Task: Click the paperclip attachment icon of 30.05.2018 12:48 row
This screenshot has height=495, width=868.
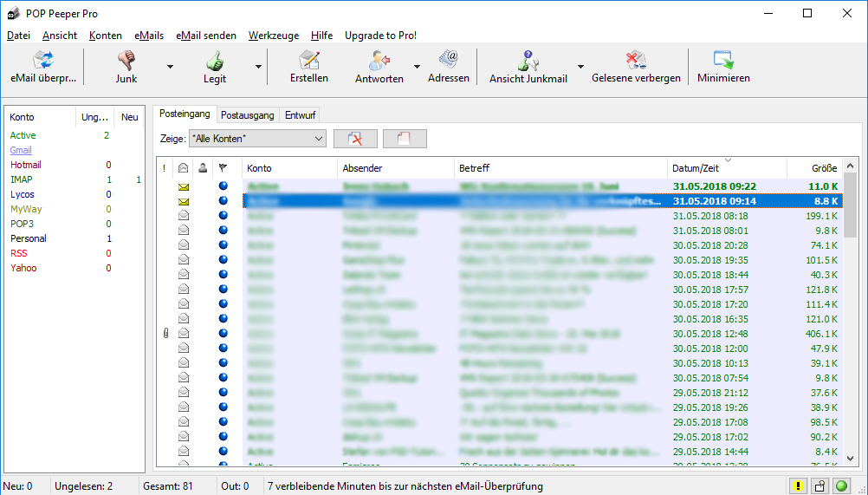Action: pyautogui.click(x=165, y=333)
